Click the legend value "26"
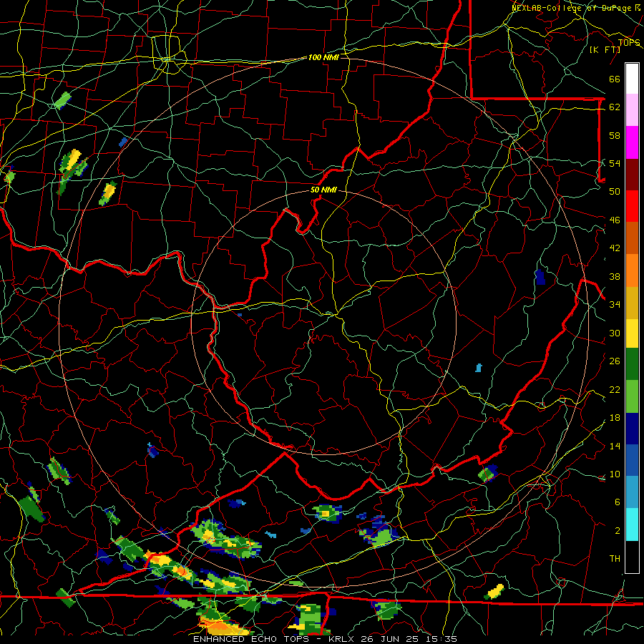This screenshot has height=644, width=644. tap(615, 361)
